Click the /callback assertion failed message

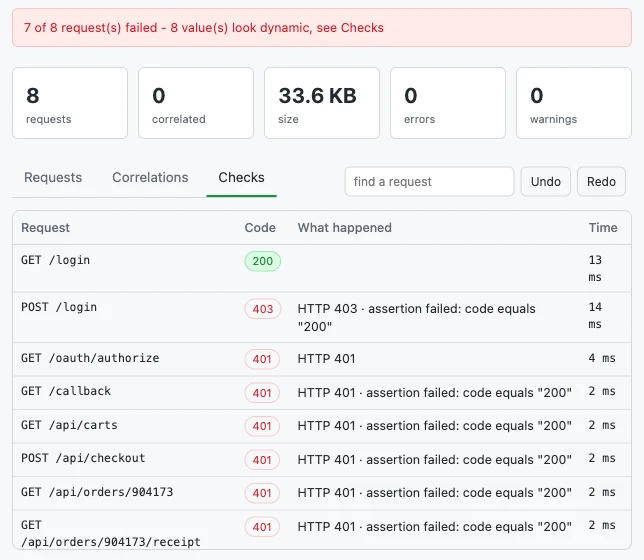(435, 392)
